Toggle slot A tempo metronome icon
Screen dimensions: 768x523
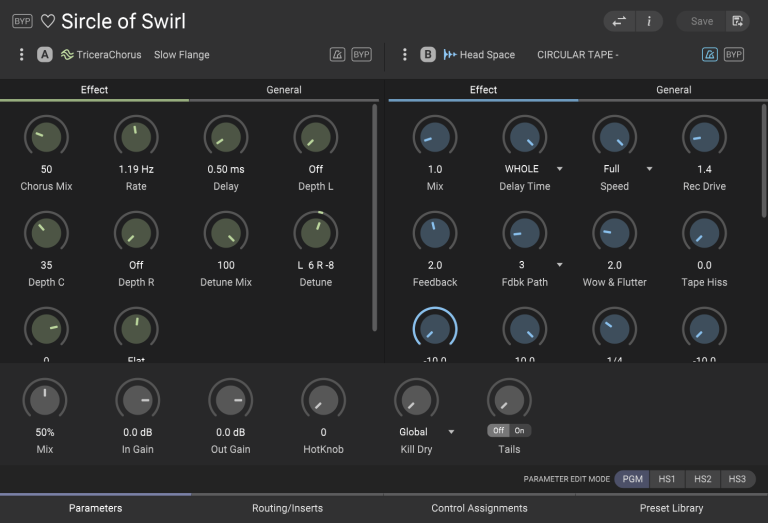pos(337,54)
